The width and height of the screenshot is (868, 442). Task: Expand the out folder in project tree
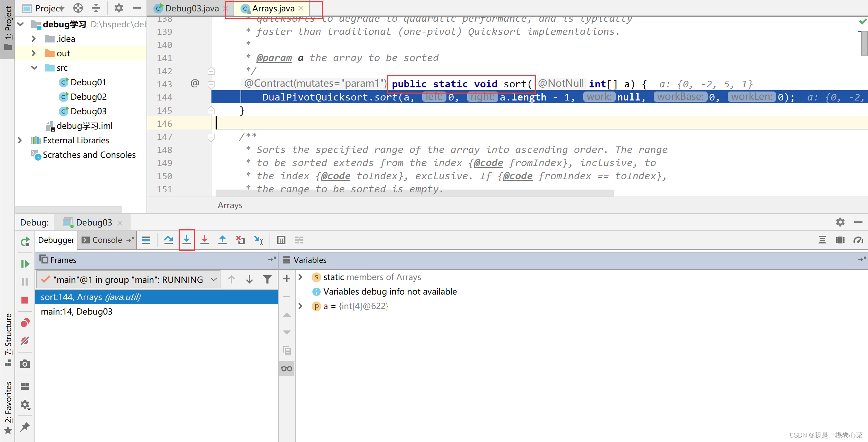pyautogui.click(x=34, y=53)
